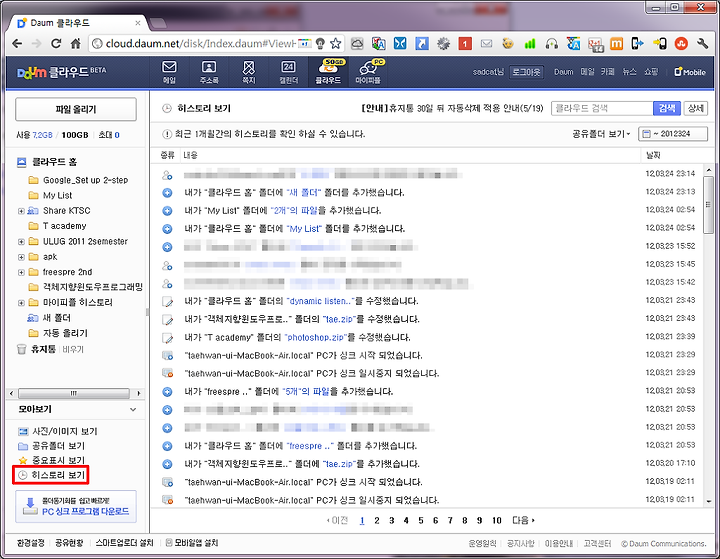
Task: Open the ~ 2012324 date picker
Action: click(x=673, y=134)
